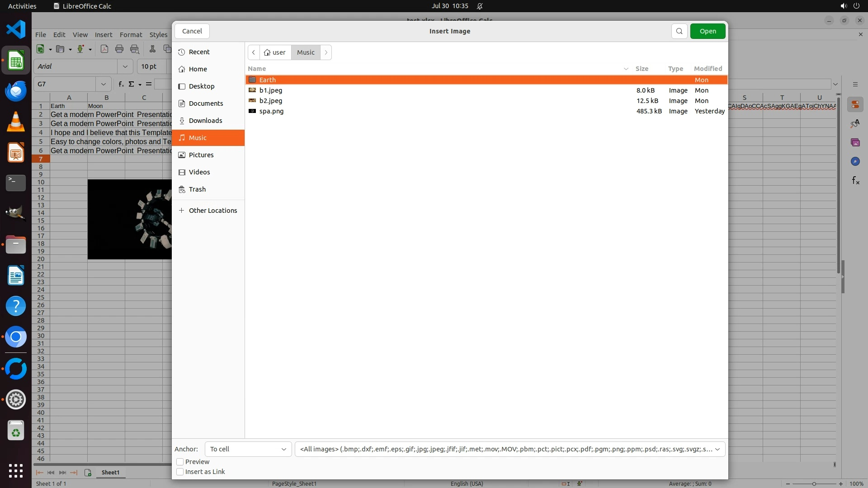Enable the Preview checkbox

180,462
